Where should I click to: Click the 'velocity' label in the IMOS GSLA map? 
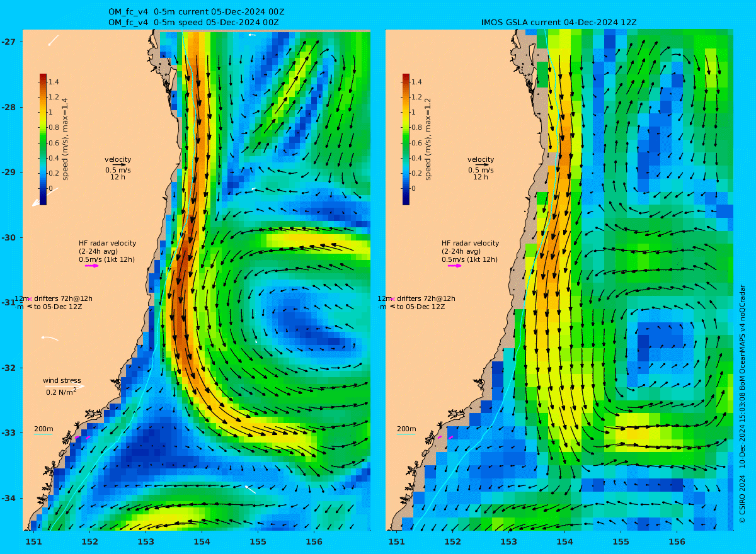(481, 159)
